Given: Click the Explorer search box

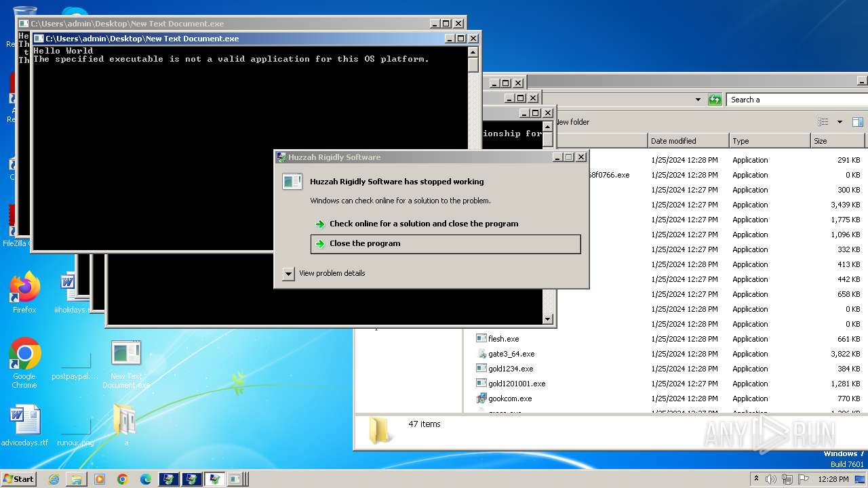Looking at the screenshot, I should click(x=797, y=100).
